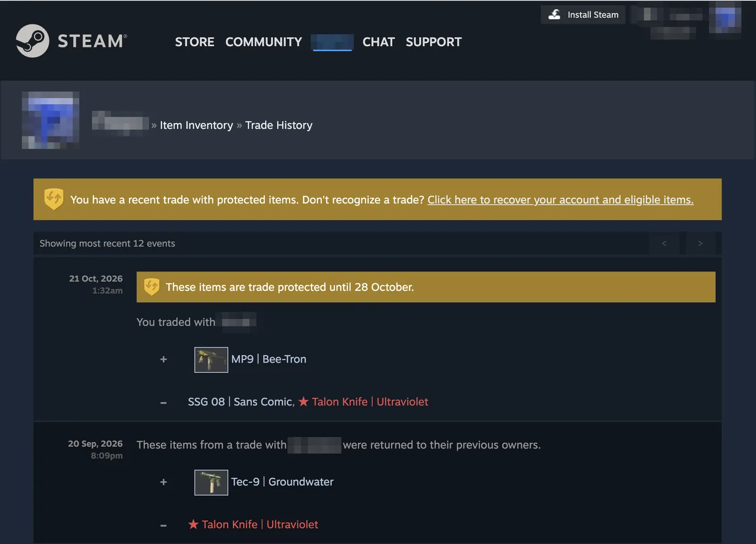Image resolution: width=756 pixels, height=544 pixels.
Task: Go to the next page of events
Action: (700, 243)
